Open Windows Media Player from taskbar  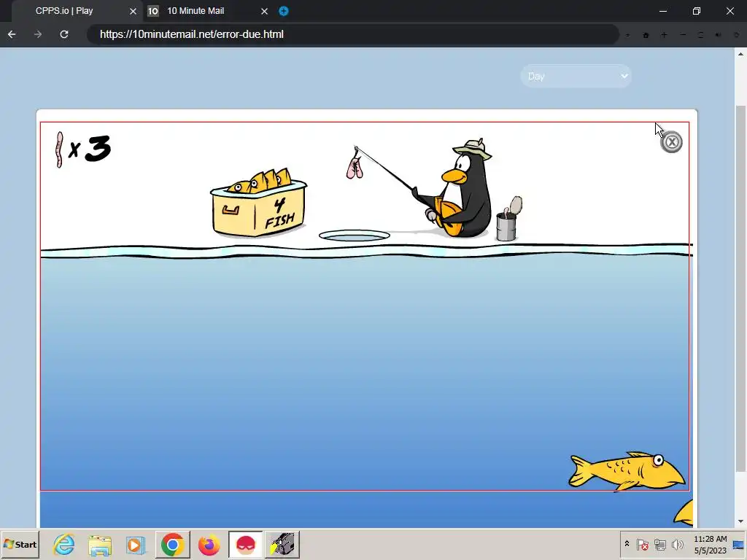point(136,544)
